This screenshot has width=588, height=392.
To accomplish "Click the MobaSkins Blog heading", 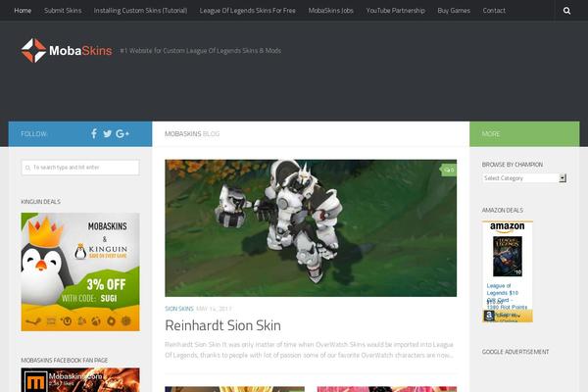I will coord(192,134).
